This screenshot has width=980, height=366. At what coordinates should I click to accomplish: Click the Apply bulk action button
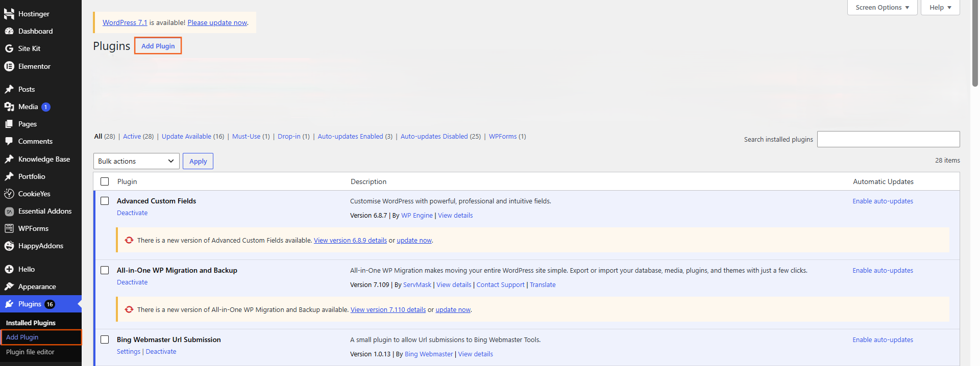pyautogui.click(x=198, y=161)
